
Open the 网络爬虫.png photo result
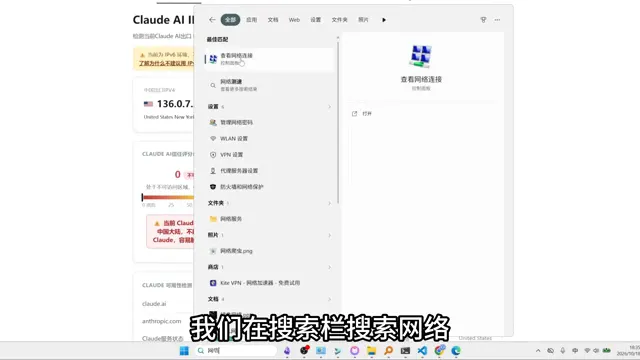[x=269, y=251]
